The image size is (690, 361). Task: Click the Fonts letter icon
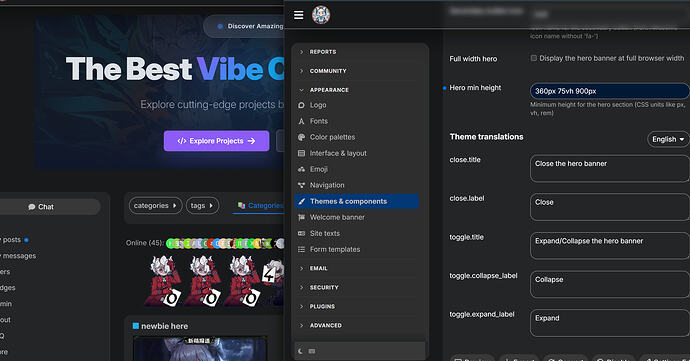[301, 121]
